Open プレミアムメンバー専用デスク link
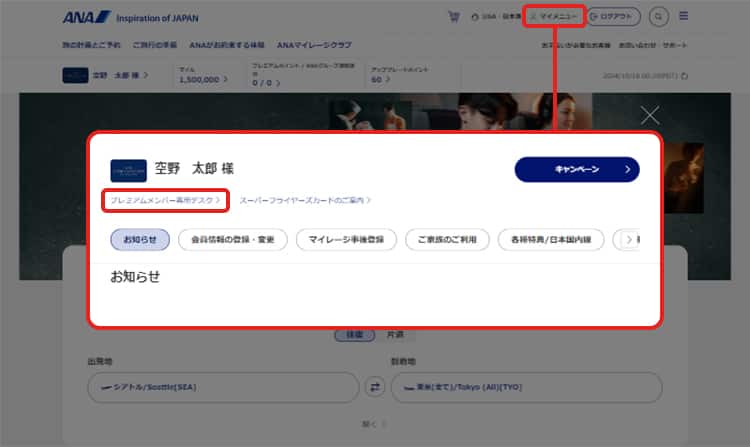 166,201
